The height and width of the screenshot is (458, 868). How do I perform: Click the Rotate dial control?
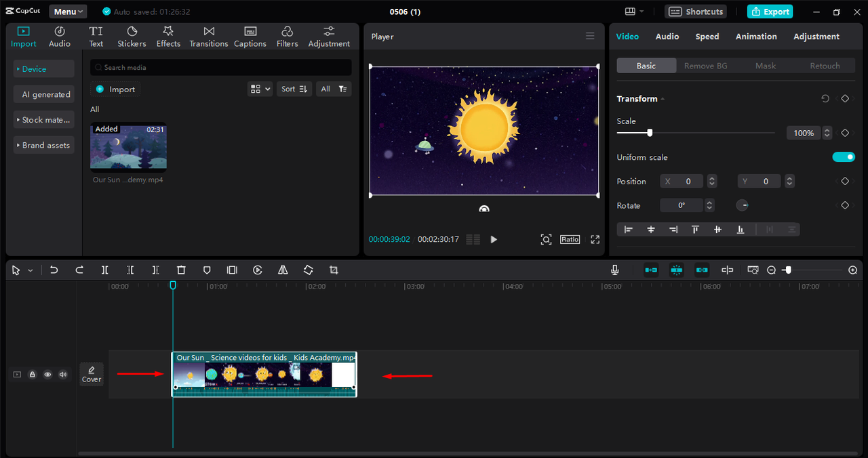[x=743, y=205]
